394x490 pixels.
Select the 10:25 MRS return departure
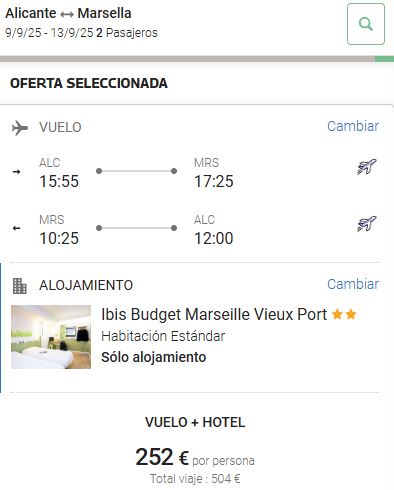pos(59,238)
